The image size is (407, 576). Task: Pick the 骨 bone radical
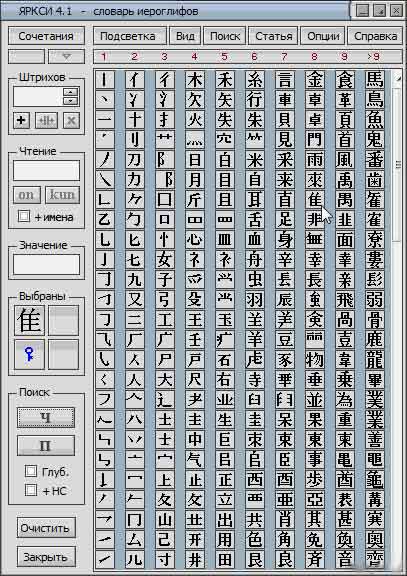pyautogui.click(x=375, y=320)
